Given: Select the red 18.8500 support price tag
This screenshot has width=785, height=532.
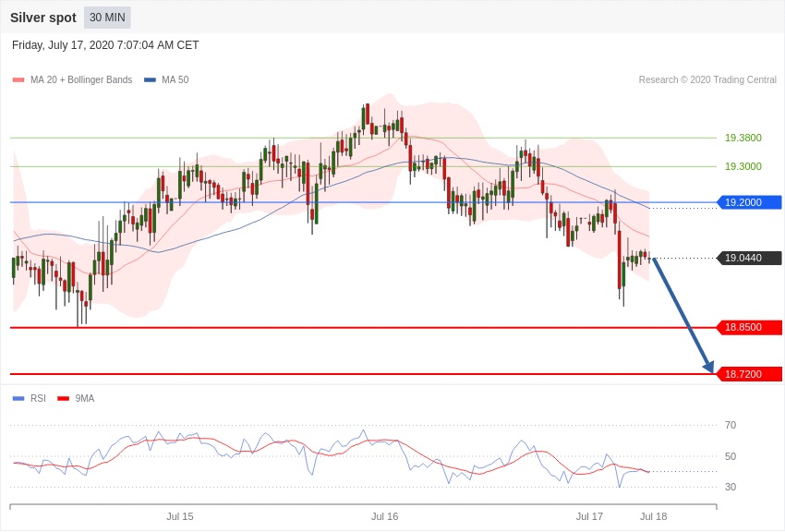Looking at the screenshot, I should click(749, 328).
